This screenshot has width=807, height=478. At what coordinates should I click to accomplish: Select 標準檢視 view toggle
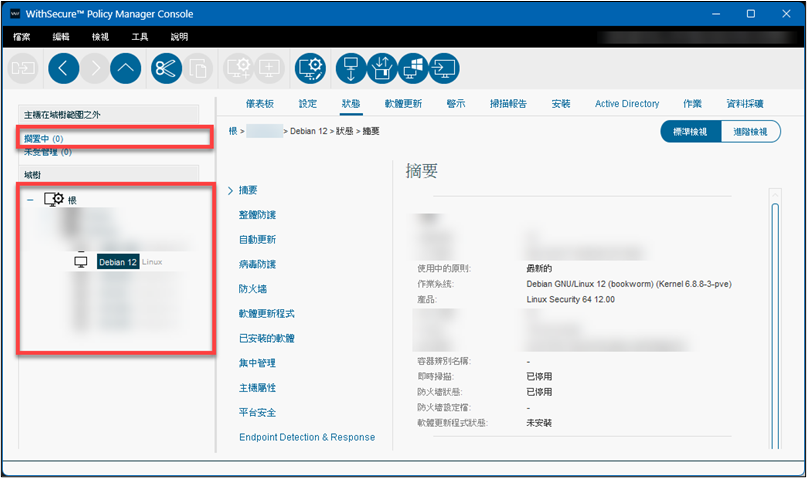pos(690,132)
